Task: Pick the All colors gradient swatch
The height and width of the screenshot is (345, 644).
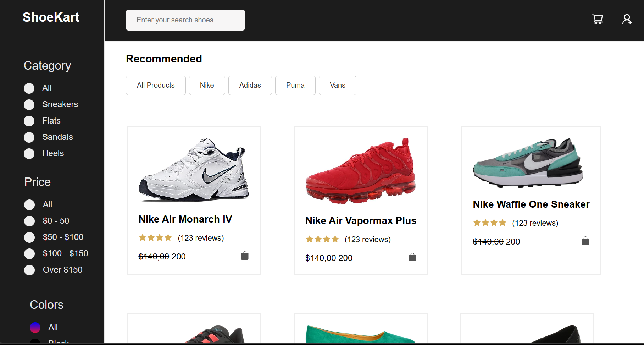Action: 35,328
